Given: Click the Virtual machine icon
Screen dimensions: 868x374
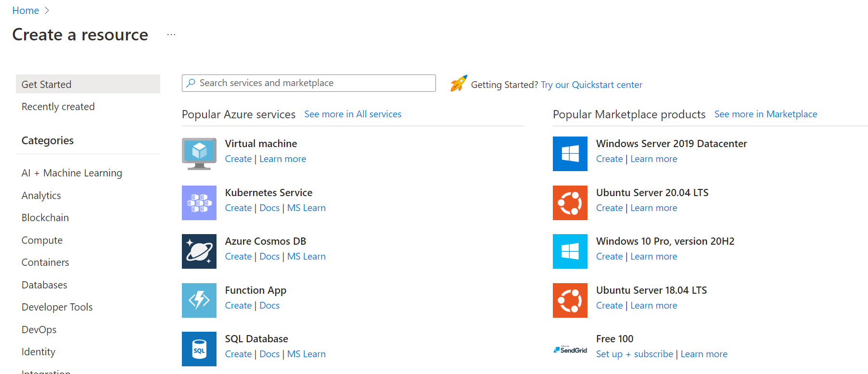Looking at the screenshot, I should coord(199,154).
